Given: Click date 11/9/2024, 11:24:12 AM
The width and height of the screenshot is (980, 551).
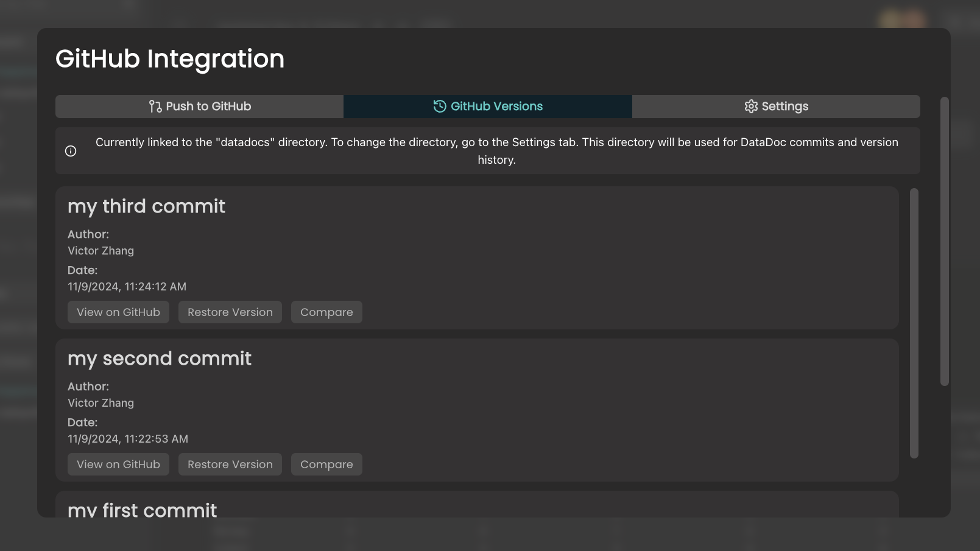Looking at the screenshot, I should [x=127, y=287].
